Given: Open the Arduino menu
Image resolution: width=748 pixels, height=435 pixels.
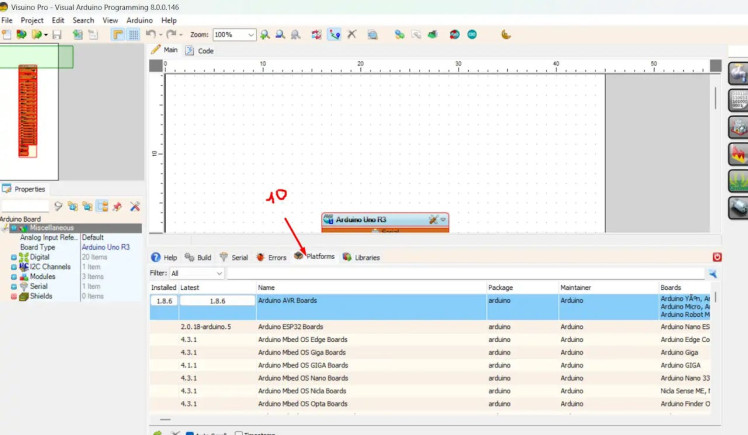Looking at the screenshot, I should [140, 20].
